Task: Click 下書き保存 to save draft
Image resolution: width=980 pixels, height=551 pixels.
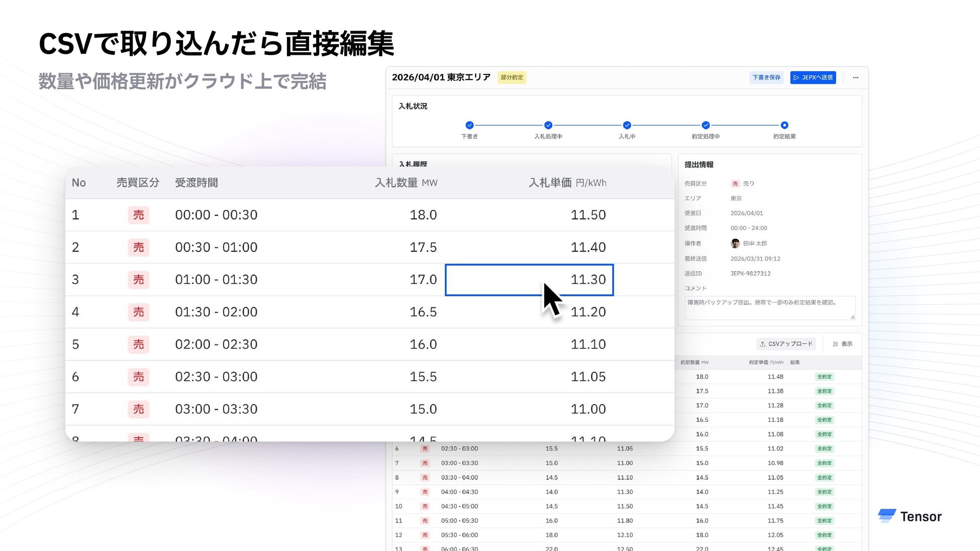Action: point(766,77)
